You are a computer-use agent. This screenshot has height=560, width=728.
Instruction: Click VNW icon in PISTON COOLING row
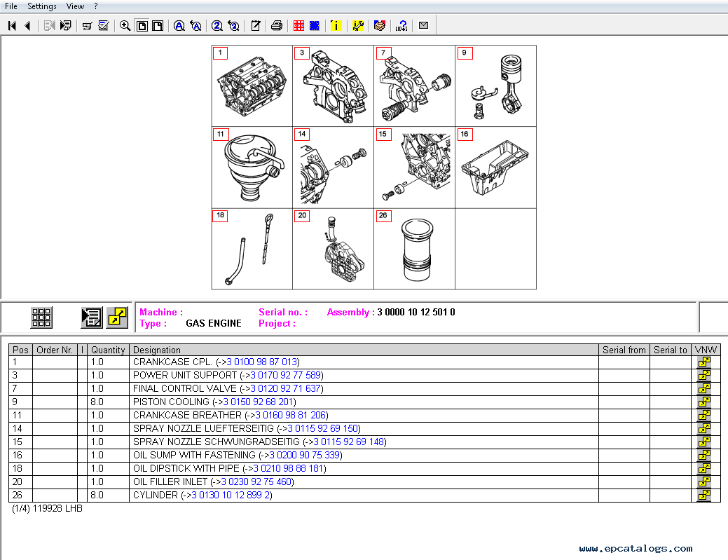pos(704,402)
